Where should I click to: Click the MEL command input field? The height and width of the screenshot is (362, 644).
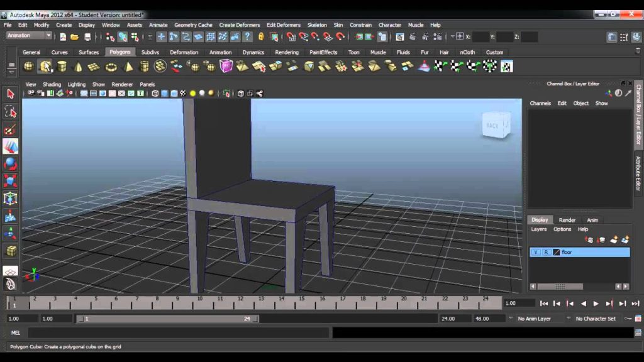(x=179, y=333)
